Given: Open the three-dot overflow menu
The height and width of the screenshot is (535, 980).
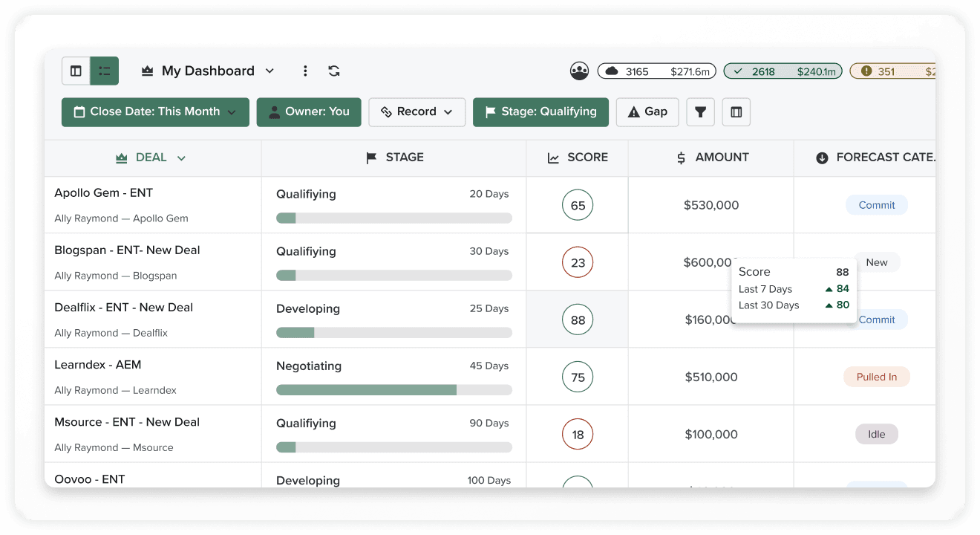Looking at the screenshot, I should click(305, 71).
